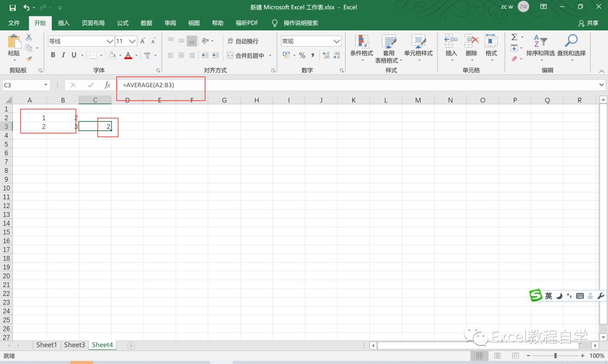The width and height of the screenshot is (608, 364).
Task: Toggle bottom align
Action: click(192, 41)
